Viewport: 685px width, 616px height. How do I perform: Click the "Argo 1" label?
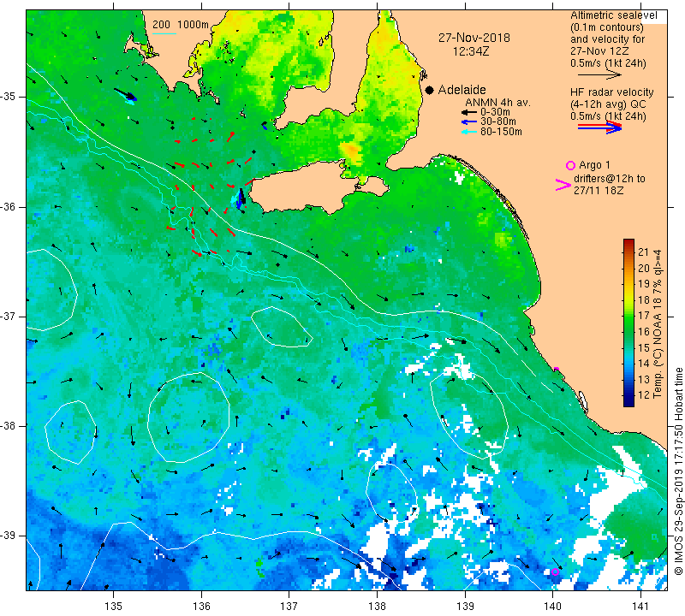pos(594,165)
